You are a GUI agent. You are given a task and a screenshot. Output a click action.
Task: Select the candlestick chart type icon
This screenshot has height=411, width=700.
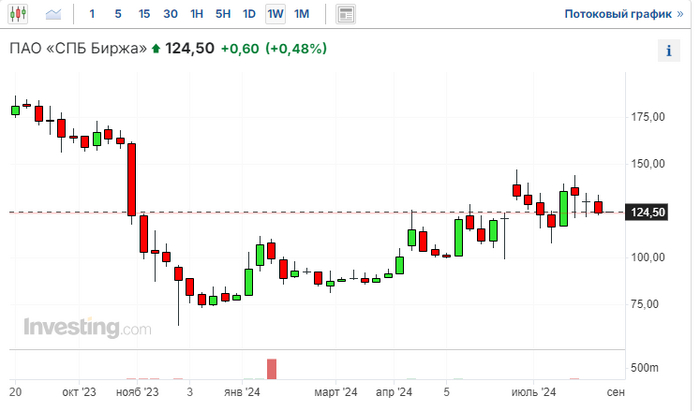point(18,14)
